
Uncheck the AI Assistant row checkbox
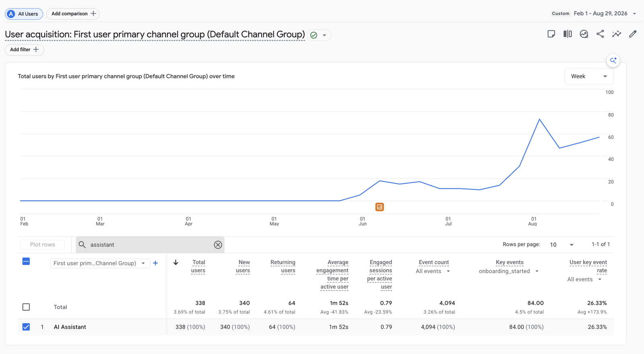[x=26, y=327]
